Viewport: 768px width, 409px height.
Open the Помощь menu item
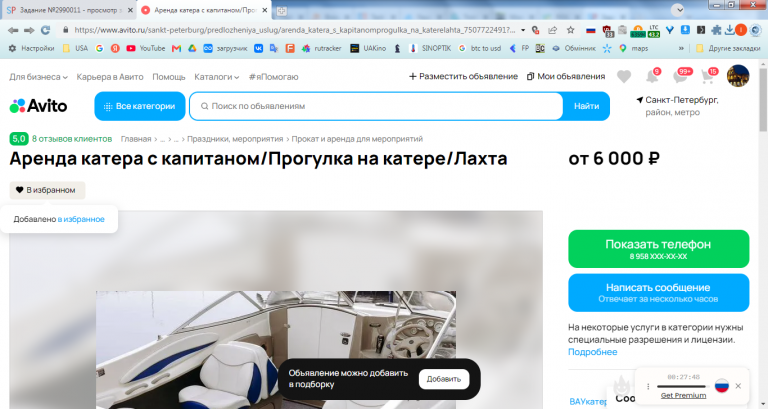click(x=169, y=77)
